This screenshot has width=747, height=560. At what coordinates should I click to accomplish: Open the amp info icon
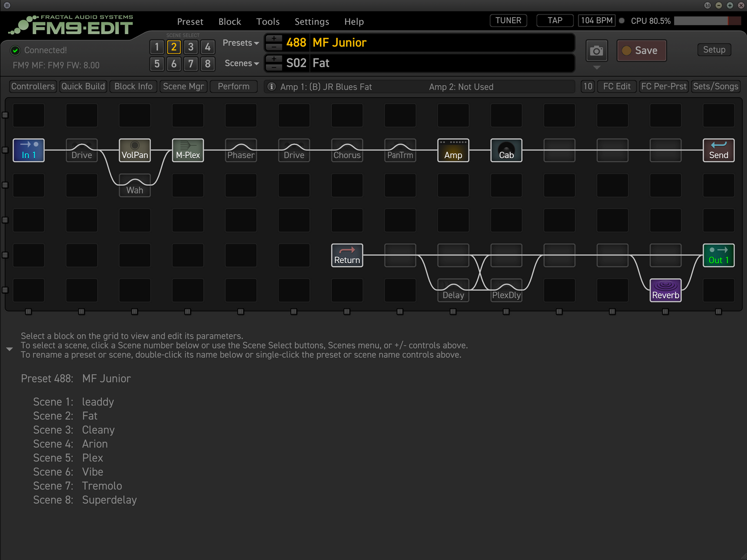[x=271, y=87]
